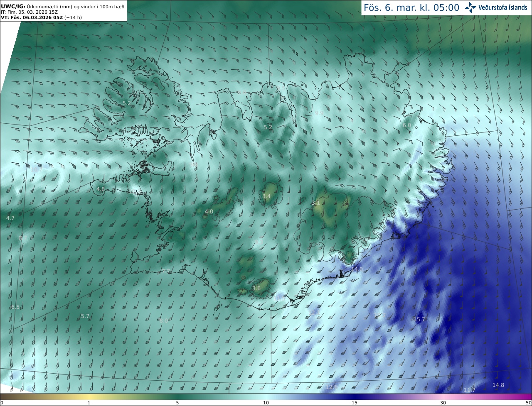
Task: Click the 4.0 value label on the map
Action: [x=209, y=211]
